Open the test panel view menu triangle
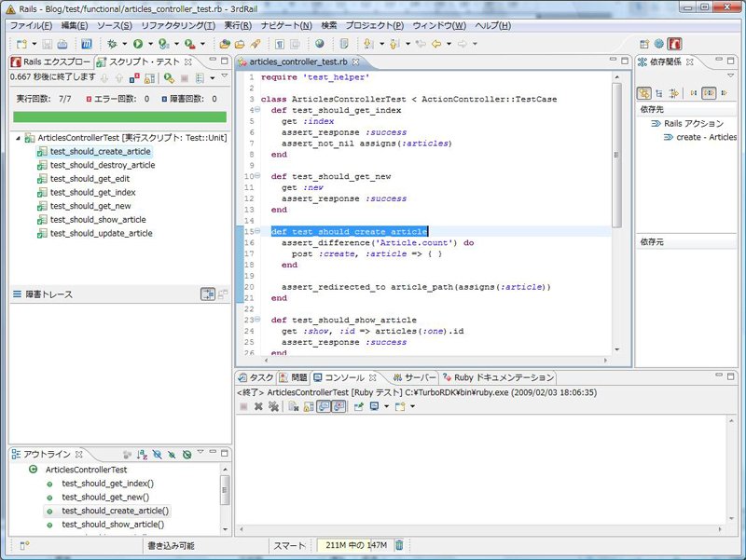This screenshot has height=560, width=746. point(224,76)
